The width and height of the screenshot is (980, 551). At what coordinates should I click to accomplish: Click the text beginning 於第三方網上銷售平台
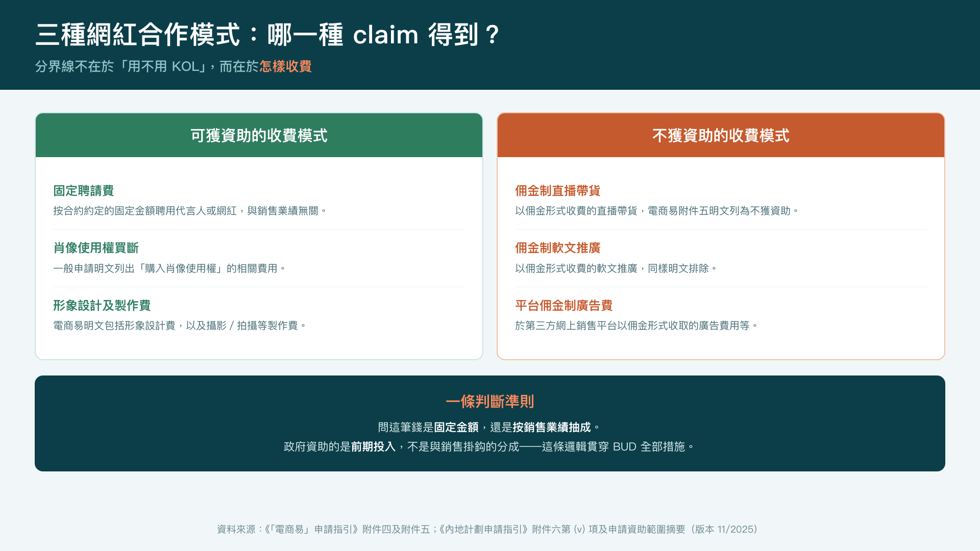click(636, 325)
